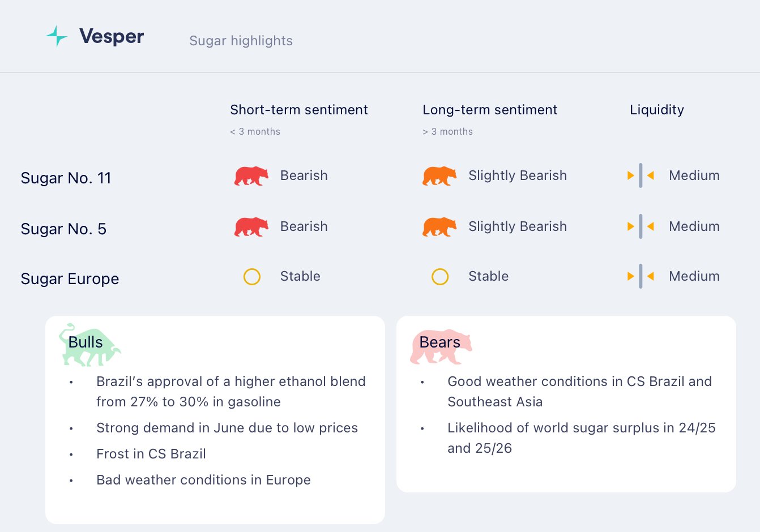Click the Vesper brand name
The width and height of the screenshot is (760, 532).
[112, 36]
